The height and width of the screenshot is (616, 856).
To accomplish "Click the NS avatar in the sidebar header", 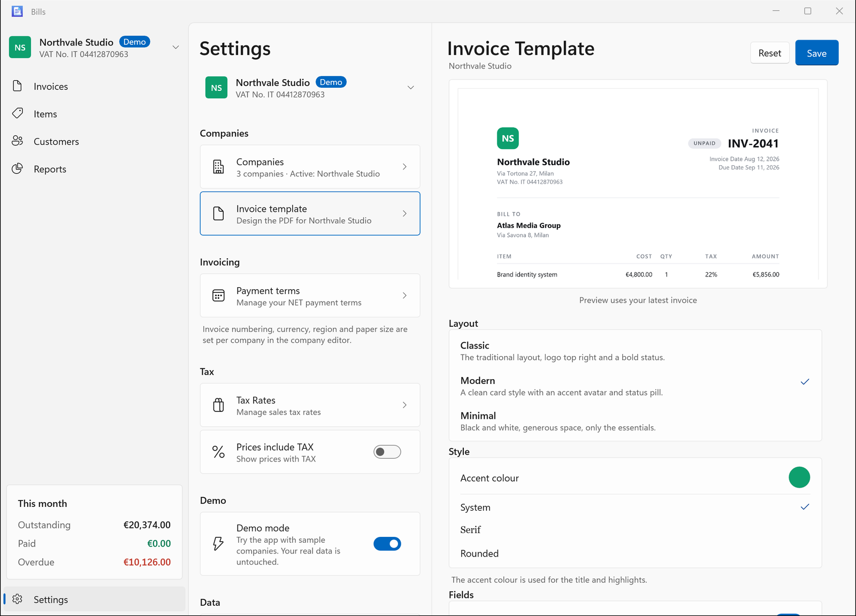I will point(20,47).
